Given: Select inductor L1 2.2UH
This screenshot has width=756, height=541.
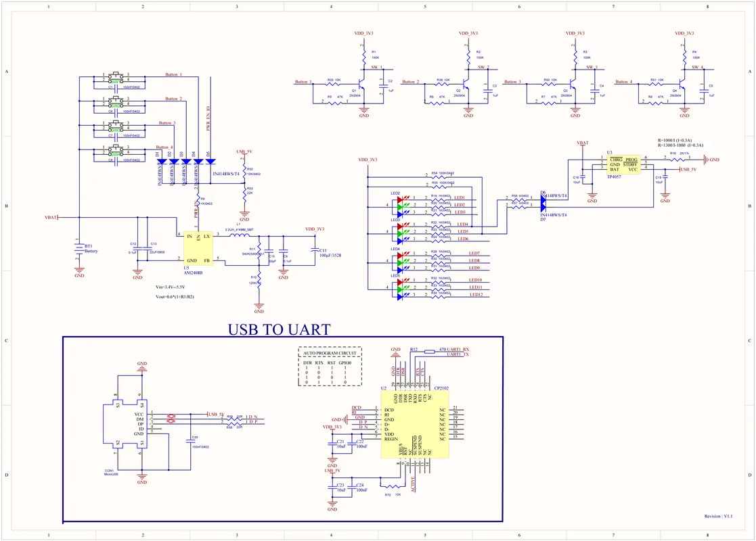Looking at the screenshot, I should [x=239, y=235].
